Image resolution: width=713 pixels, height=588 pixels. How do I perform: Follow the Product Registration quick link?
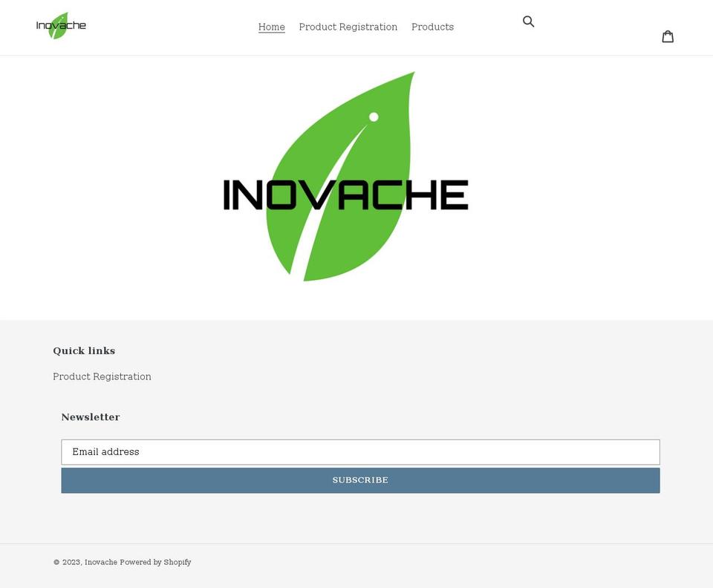click(x=102, y=376)
